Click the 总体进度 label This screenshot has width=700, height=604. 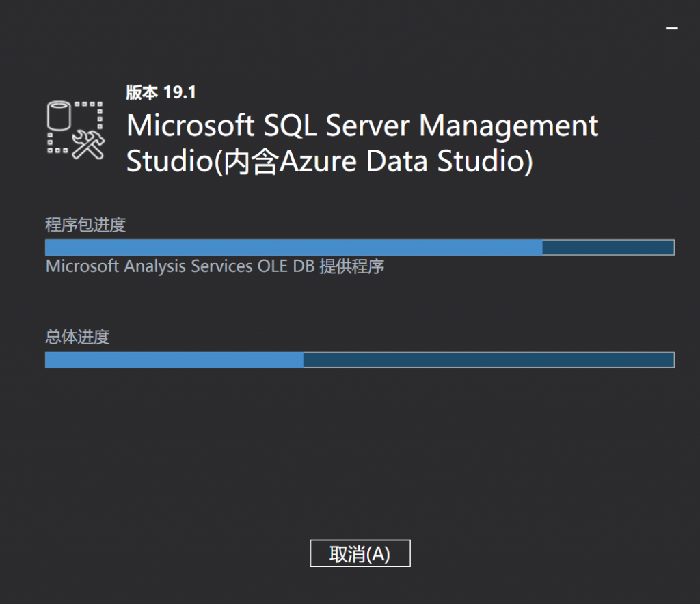click(77, 337)
